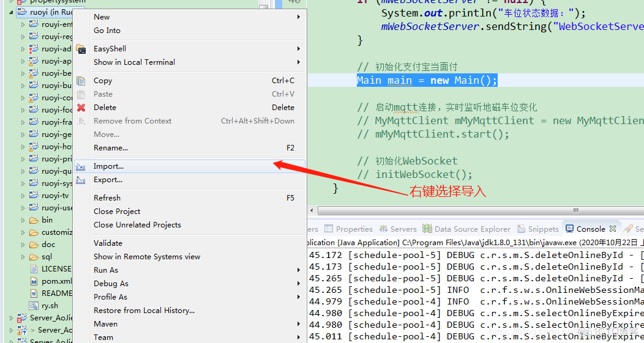The image size is (644, 343).
Task: Open the Run As submenu
Action: [189, 270]
